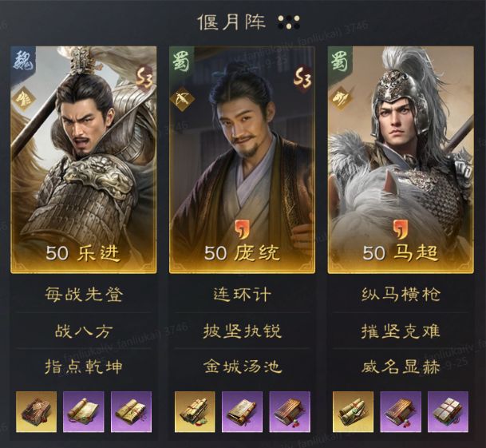This screenshot has width=486, height=448.
Task: Open the 马超 general card
Action: click(x=401, y=160)
